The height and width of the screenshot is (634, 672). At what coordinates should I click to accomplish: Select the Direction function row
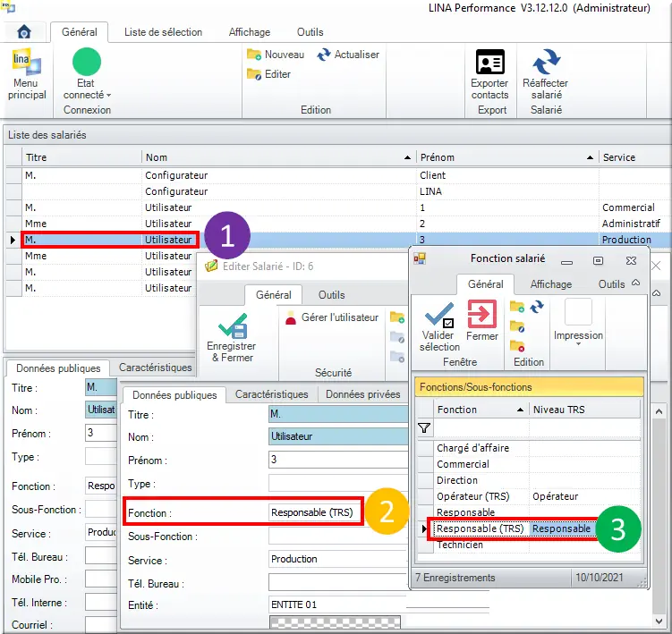pos(529,480)
